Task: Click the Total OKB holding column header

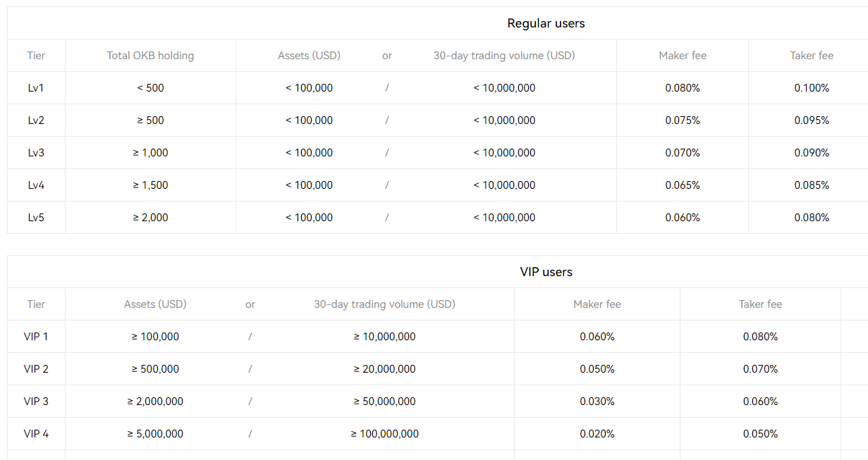Action: pos(150,56)
